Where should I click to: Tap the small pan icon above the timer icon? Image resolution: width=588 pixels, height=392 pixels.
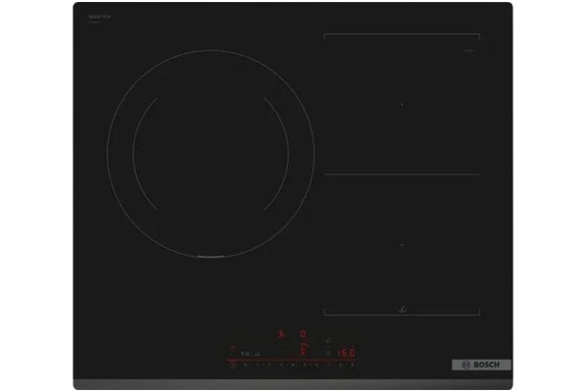point(329,341)
